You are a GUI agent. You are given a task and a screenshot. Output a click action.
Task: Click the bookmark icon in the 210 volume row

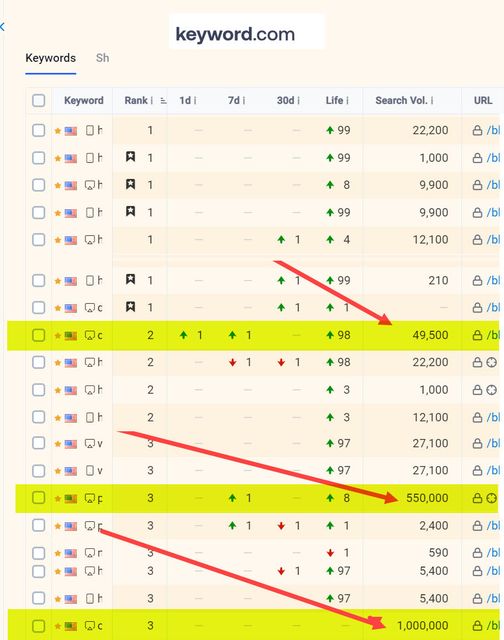pos(131,279)
